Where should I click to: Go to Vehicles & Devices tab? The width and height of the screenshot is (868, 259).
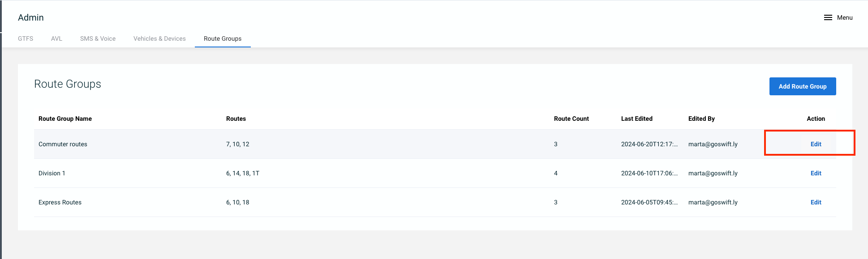click(x=159, y=38)
